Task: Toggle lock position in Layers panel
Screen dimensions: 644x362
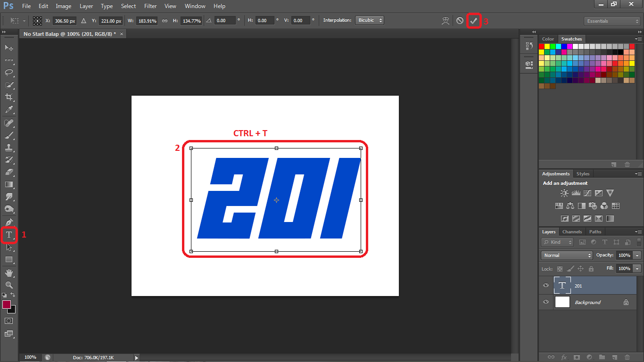Action: tap(580, 269)
